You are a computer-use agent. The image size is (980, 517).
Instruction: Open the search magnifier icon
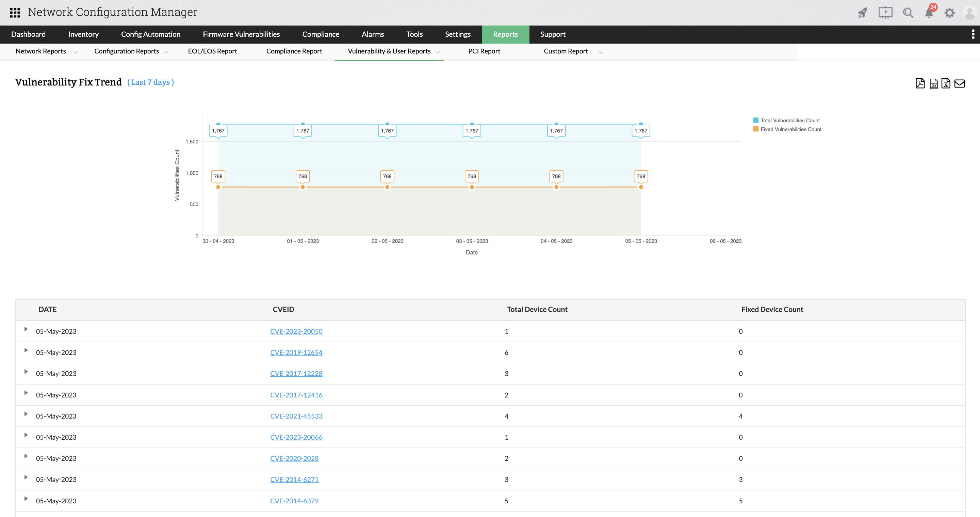click(908, 13)
